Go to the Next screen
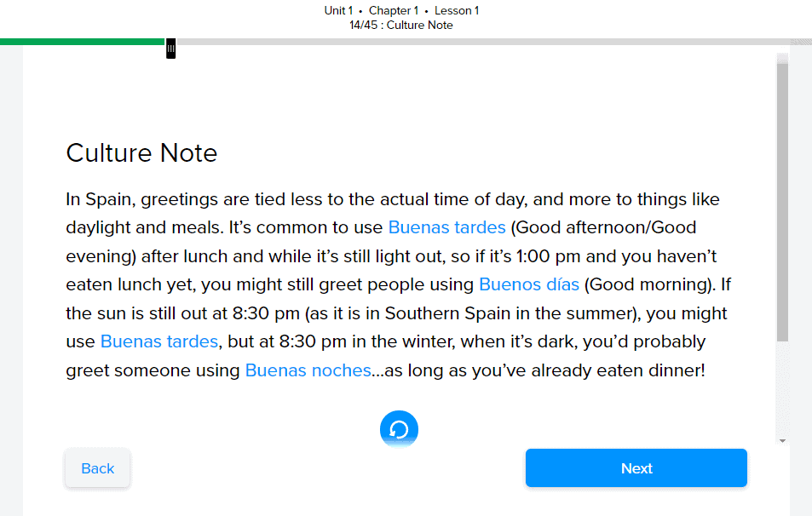 636,468
